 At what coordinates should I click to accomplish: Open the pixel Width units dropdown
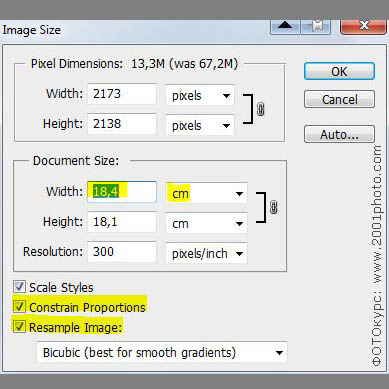200,96
